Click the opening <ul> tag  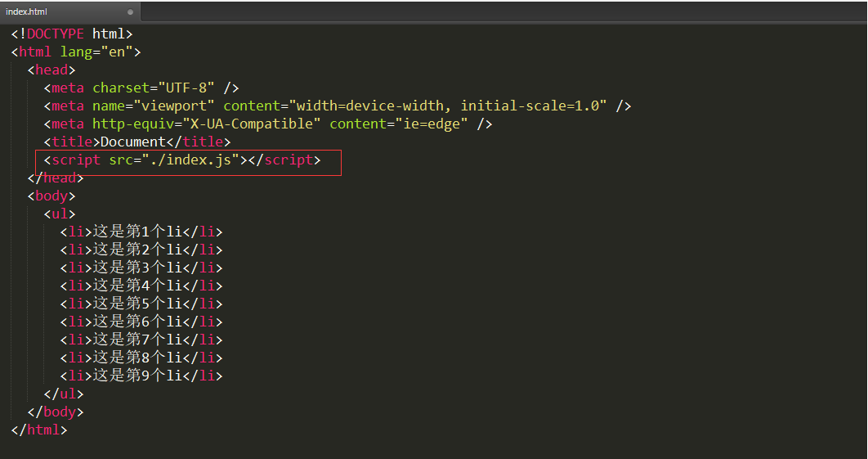point(60,214)
